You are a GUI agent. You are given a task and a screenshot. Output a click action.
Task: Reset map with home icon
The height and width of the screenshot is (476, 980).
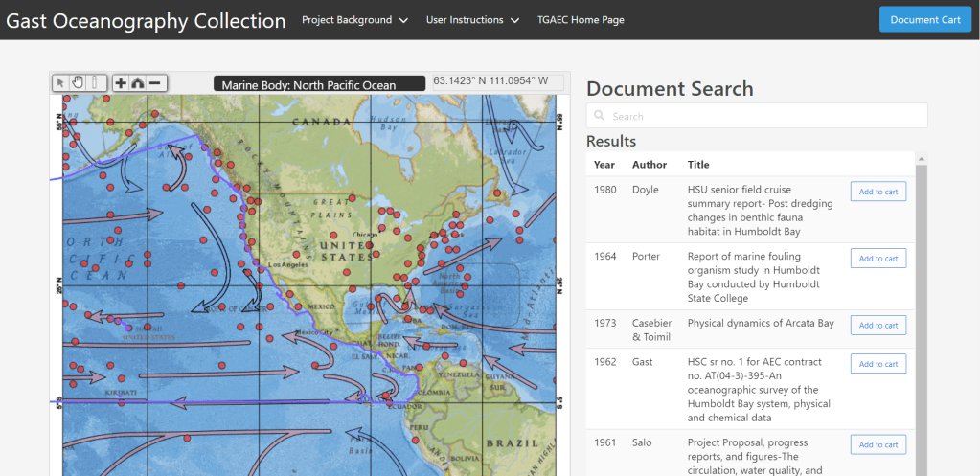tap(138, 82)
